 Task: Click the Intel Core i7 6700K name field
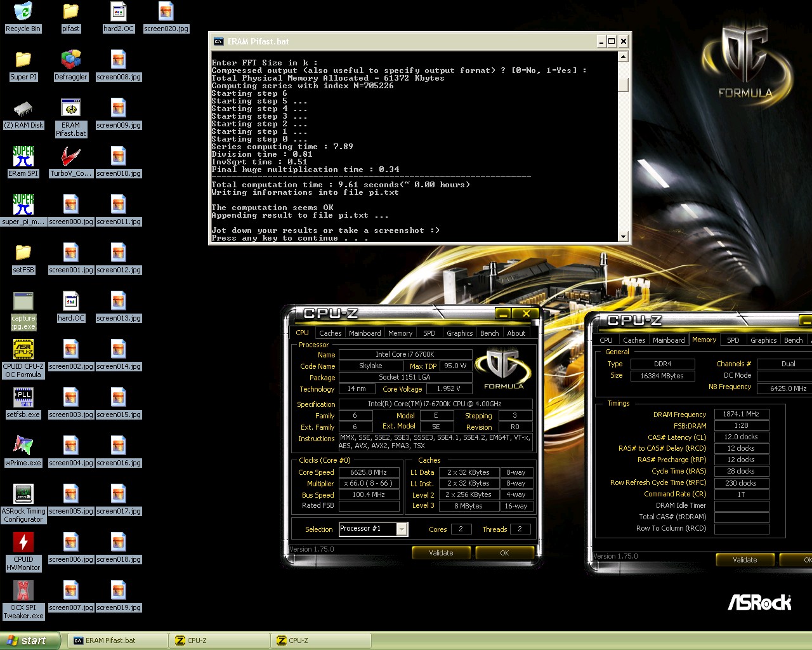405,354
